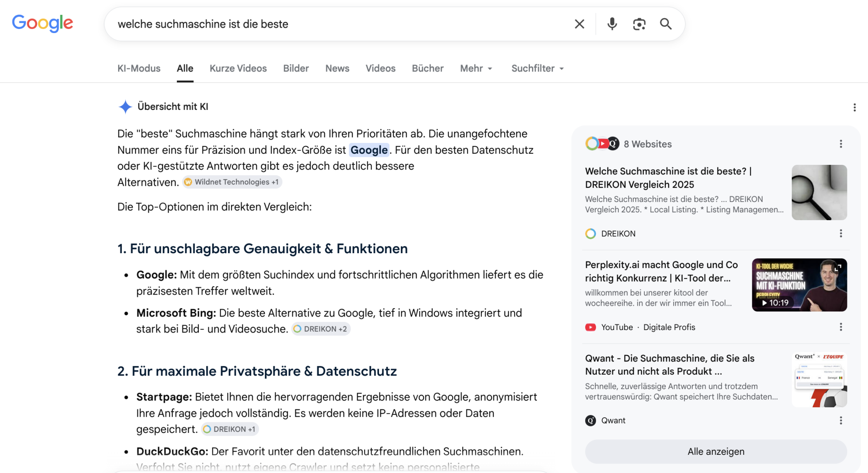868x473 pixels.
Task: Play the 10:19 video thumbnail
Action: (x=799, y=285)
